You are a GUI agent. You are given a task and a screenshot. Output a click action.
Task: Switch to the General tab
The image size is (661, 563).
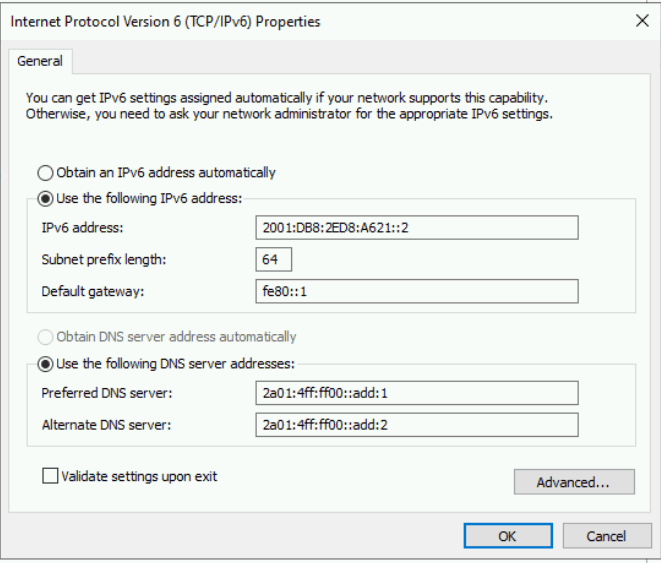click(40, 61)
